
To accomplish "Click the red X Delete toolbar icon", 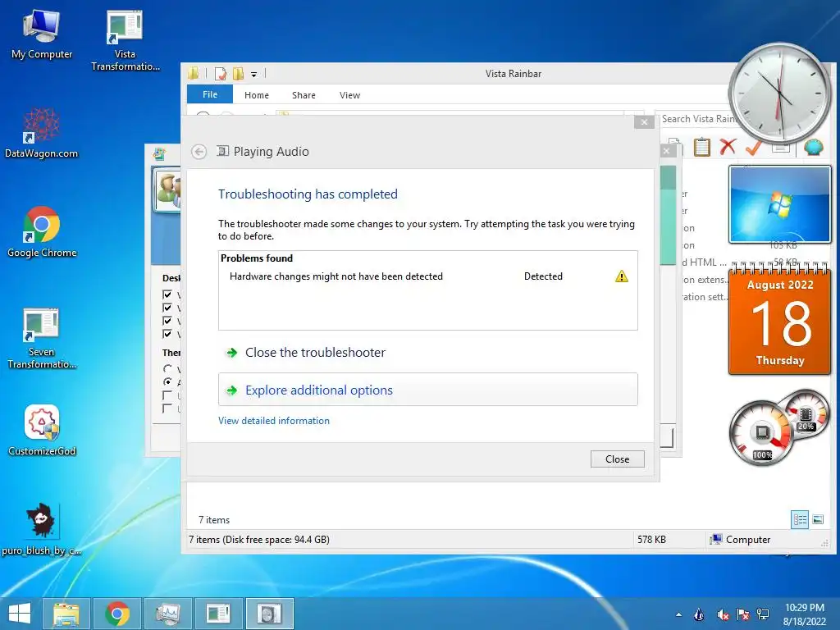I will (728, 146).
